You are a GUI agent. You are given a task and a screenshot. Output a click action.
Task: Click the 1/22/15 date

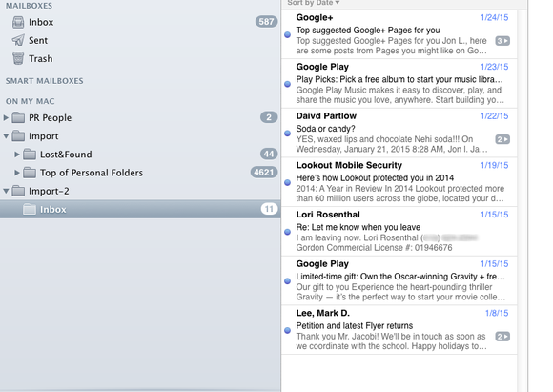(495, 116)
